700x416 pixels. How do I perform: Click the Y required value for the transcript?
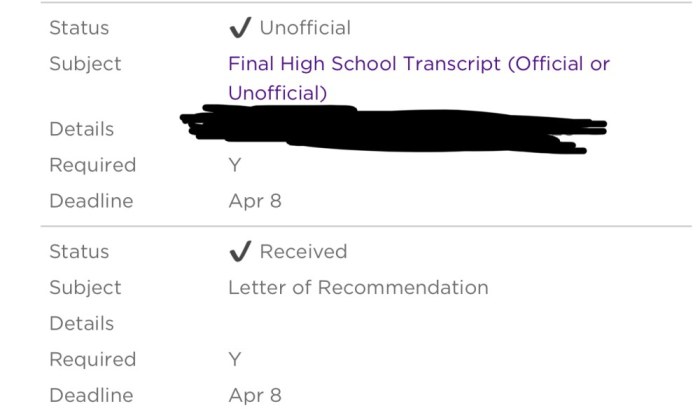[235, 165]
